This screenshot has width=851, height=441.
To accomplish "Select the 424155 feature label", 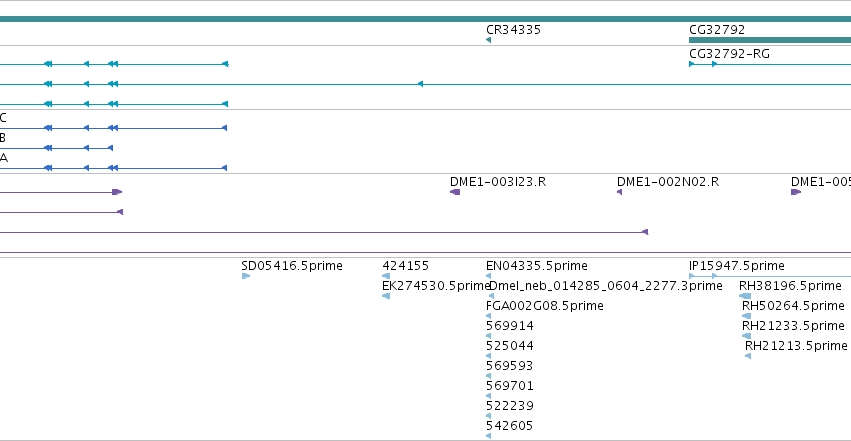I will (405, 266).
